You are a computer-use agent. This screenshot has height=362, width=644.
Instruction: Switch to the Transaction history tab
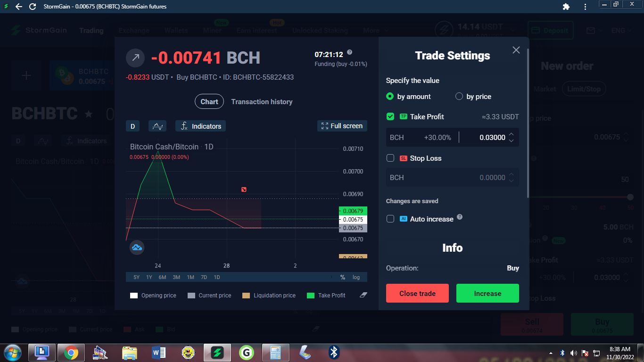pyautogui.click(x=262, y=102)
